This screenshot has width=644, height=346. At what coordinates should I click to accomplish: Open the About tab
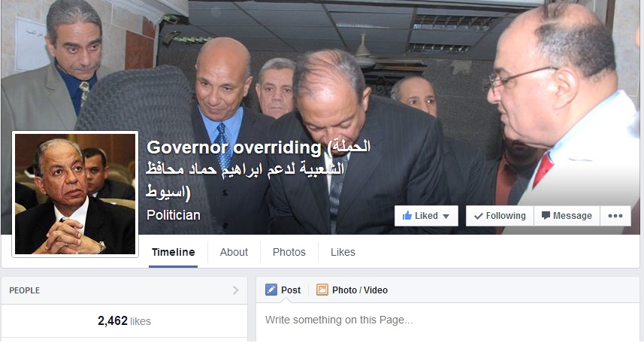[234, 252]
